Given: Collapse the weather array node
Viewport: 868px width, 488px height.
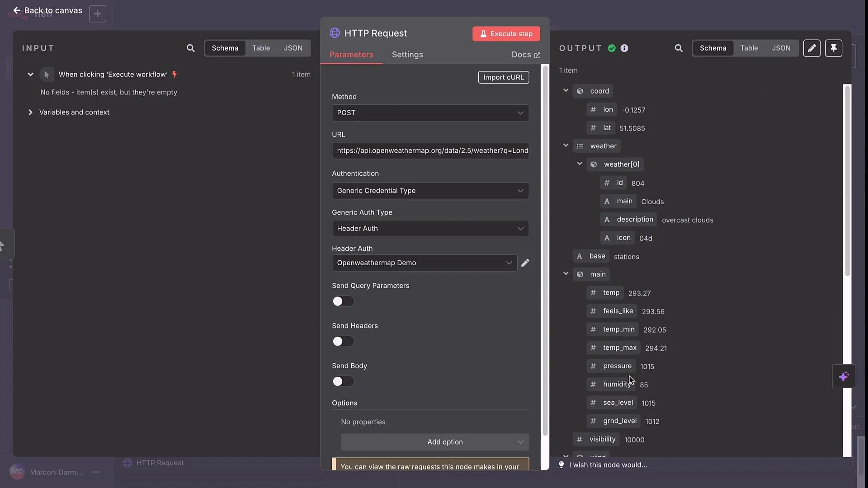Looking at the screenshot, I should coord(566,145).
